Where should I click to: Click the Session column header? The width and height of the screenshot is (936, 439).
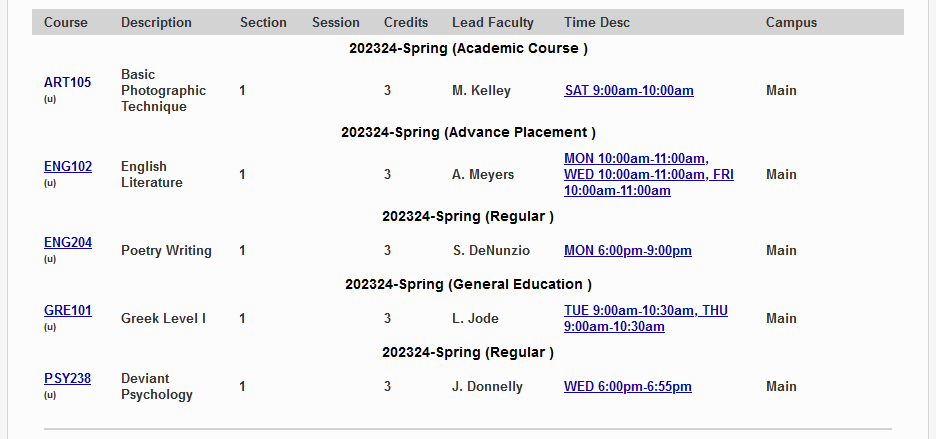tap(335, 22)
